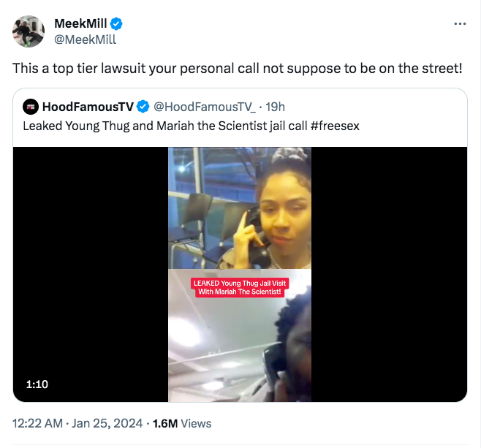
Task: Open the MeekMill display name link
Action: point(80,23)
